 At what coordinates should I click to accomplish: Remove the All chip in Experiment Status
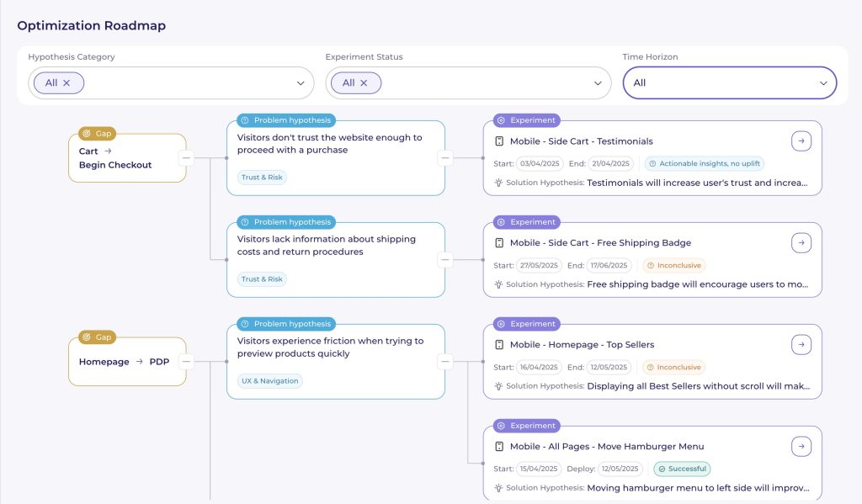[364, 83]
